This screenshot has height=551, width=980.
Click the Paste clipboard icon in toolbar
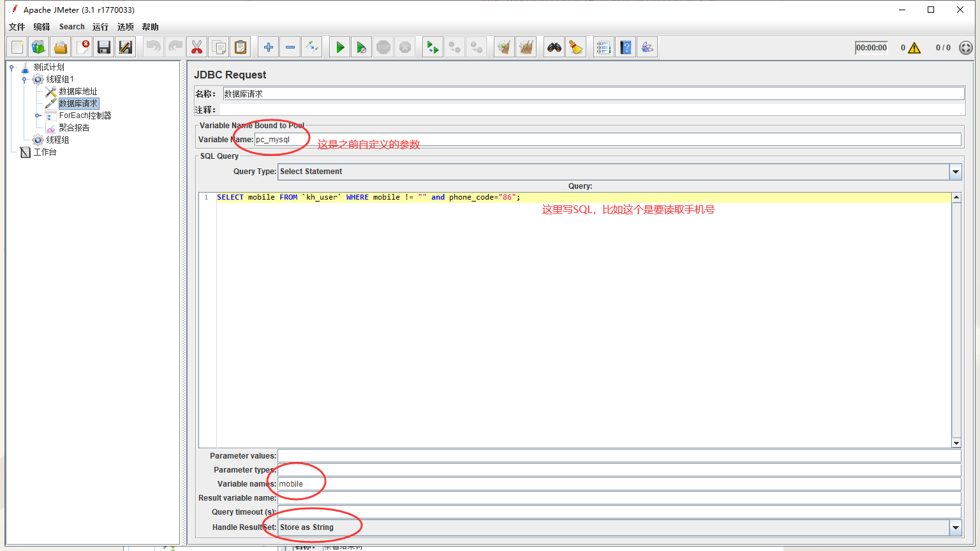click(240, 47)
